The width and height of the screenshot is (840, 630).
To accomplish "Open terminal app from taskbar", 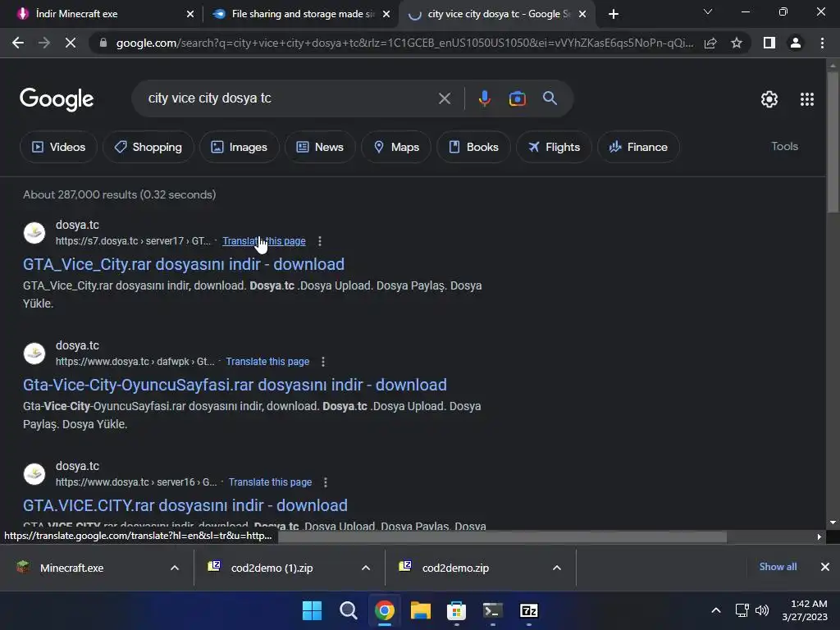I will (x=492, y=610).
